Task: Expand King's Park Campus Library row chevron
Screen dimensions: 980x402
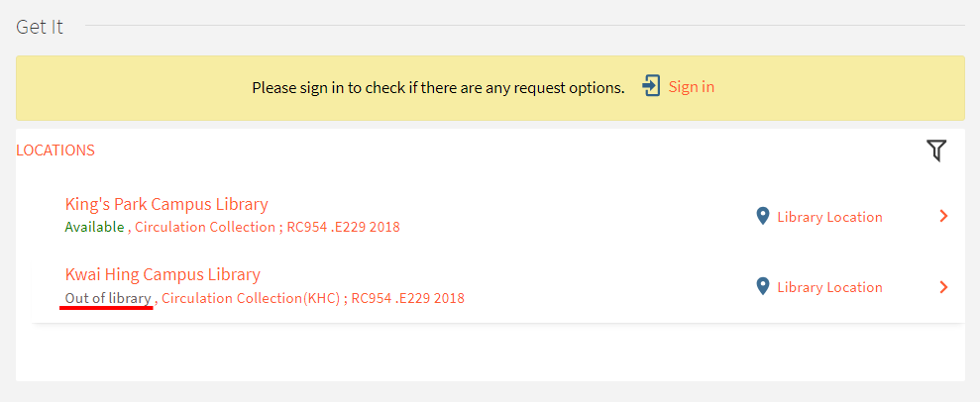Action: 943,217
